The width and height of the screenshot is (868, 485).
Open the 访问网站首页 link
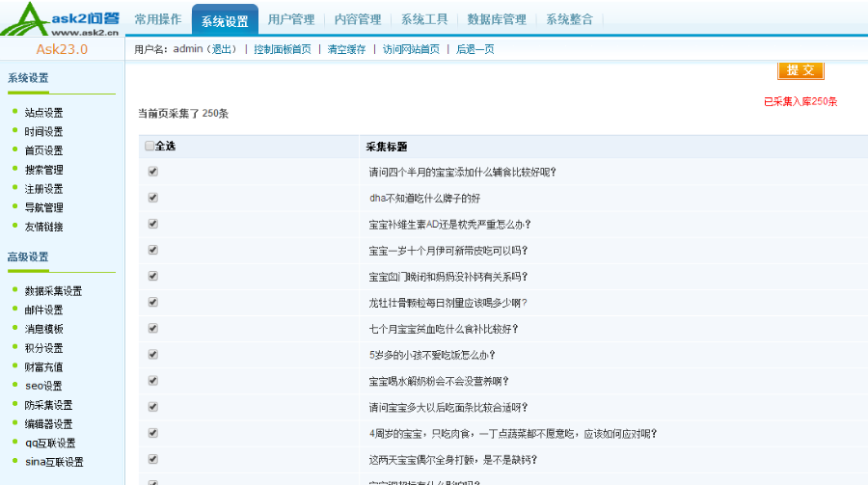(411, 49)
